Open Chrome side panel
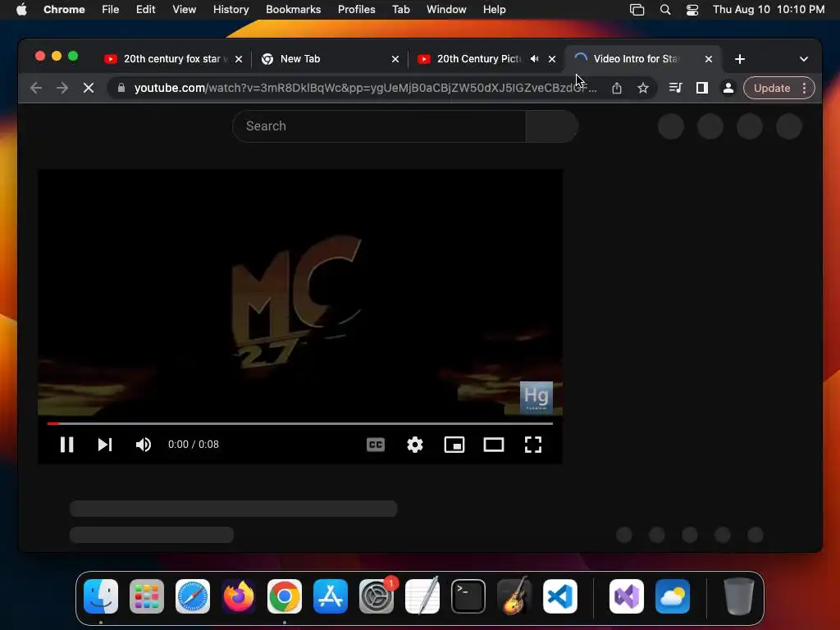 pos(702,88)
